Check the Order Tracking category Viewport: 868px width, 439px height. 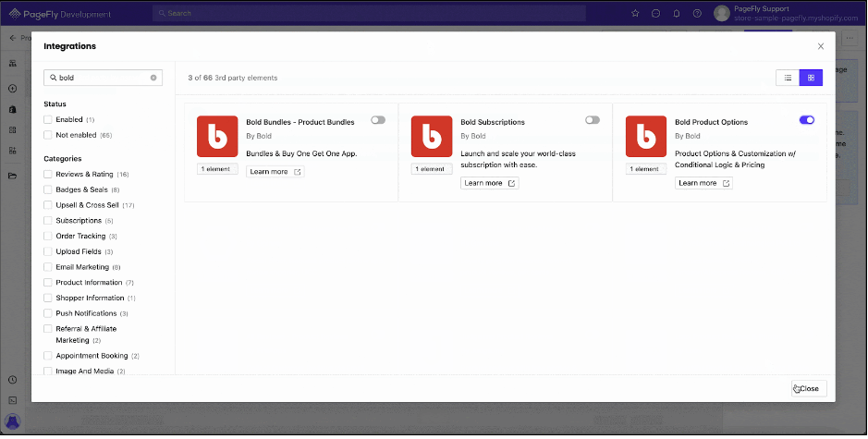coord(48,237)
